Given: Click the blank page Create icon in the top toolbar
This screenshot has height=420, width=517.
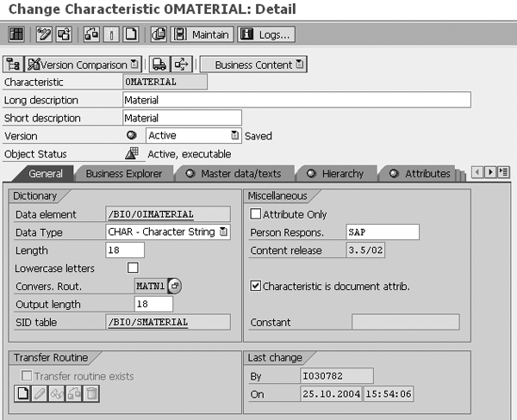Looking at the screenshot, I should click(131, 34).
